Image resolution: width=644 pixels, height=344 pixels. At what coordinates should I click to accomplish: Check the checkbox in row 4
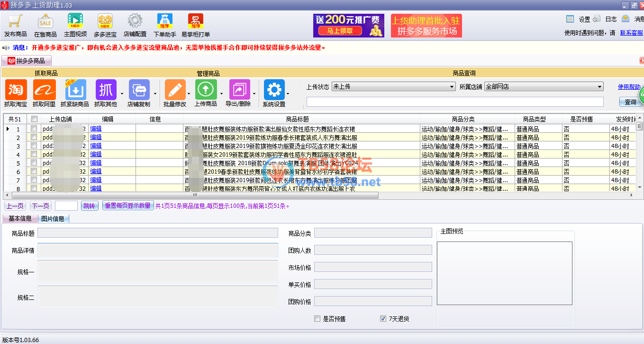coord(34,154)
